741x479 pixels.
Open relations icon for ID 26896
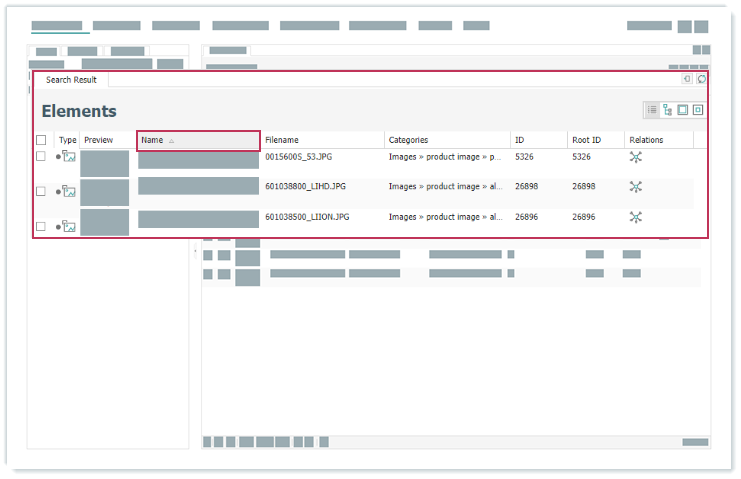pos(635,217)
